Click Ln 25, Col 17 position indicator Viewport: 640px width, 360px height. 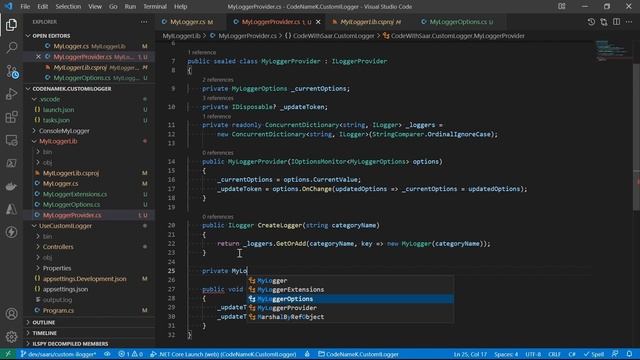[x=470, y=354]
